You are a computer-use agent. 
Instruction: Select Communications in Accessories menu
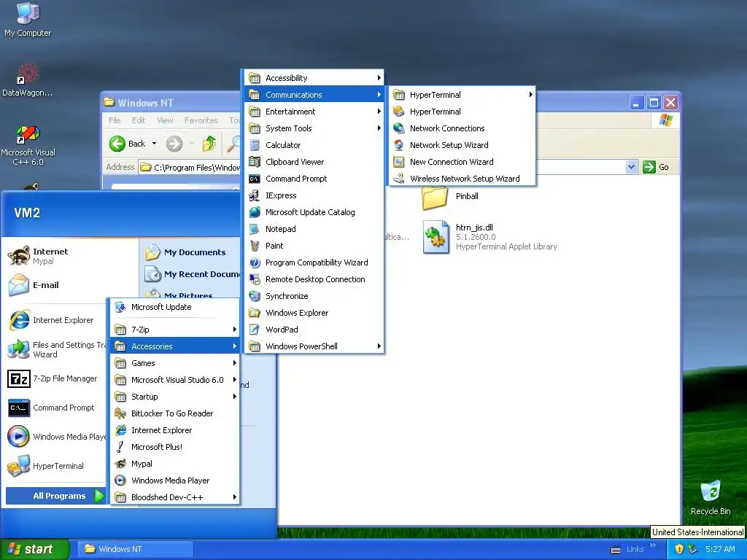point(314,94)
